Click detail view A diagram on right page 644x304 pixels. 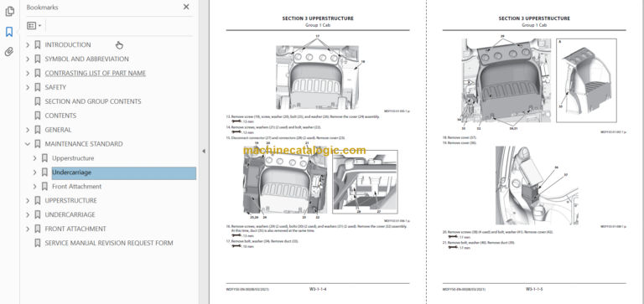pyautogui.click(x=586, y=80)
